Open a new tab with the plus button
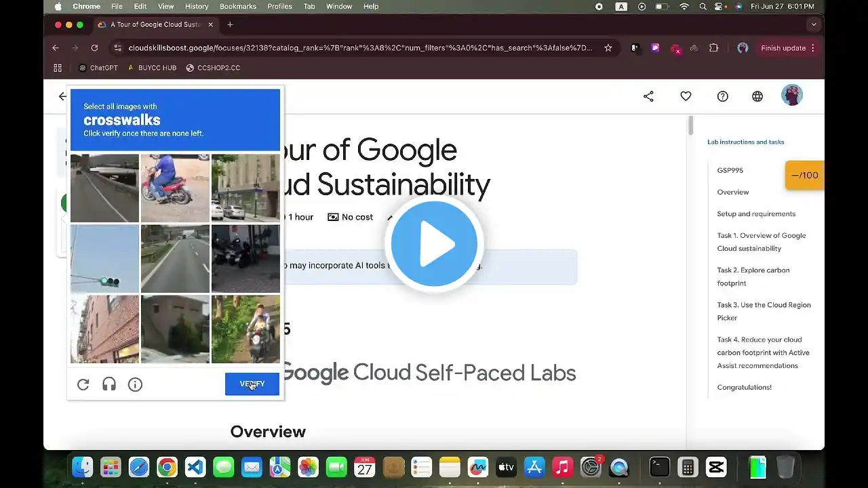 [x=230, y=25]
